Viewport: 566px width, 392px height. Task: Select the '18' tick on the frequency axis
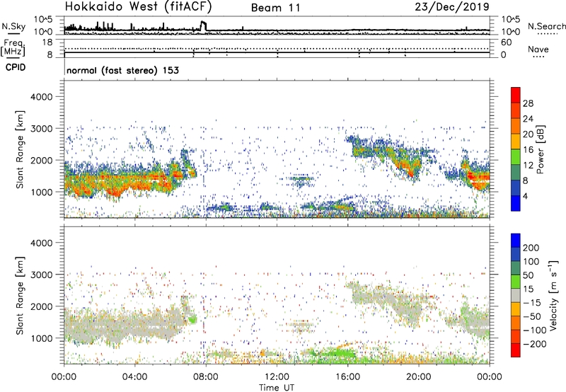pos(47,42)
